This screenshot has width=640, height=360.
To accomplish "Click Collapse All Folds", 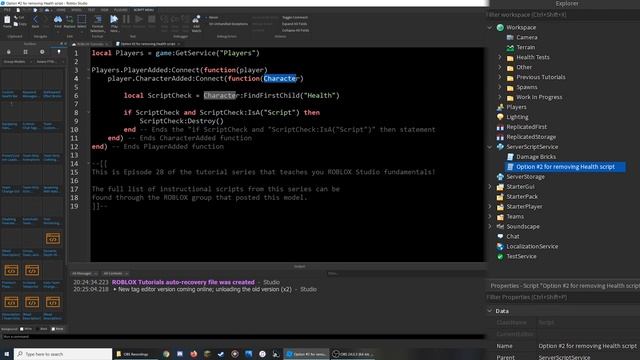I will [296, 30].
